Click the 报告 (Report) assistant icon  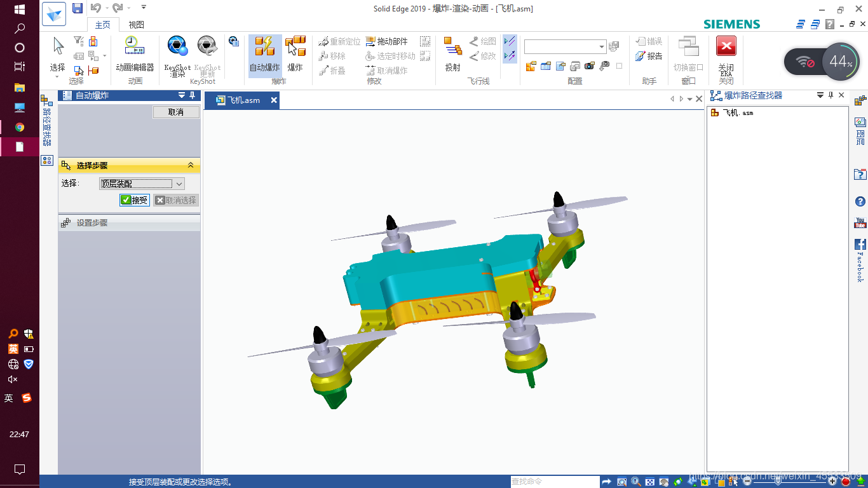[x=649, y=56]
